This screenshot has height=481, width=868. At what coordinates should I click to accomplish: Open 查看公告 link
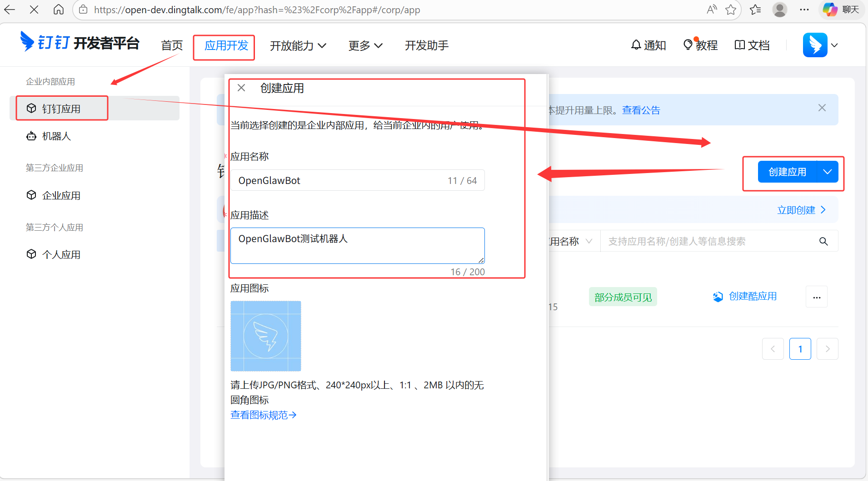tap(641, 110)
